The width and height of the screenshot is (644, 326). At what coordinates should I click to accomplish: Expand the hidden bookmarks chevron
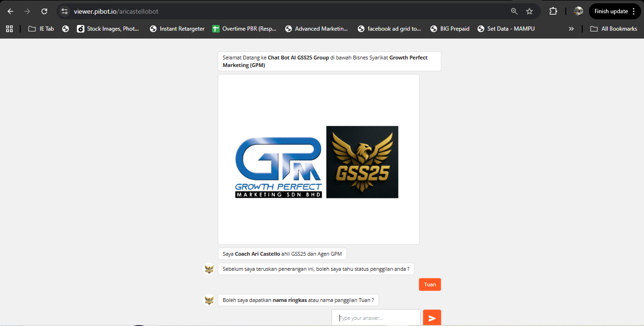[571, 28]
